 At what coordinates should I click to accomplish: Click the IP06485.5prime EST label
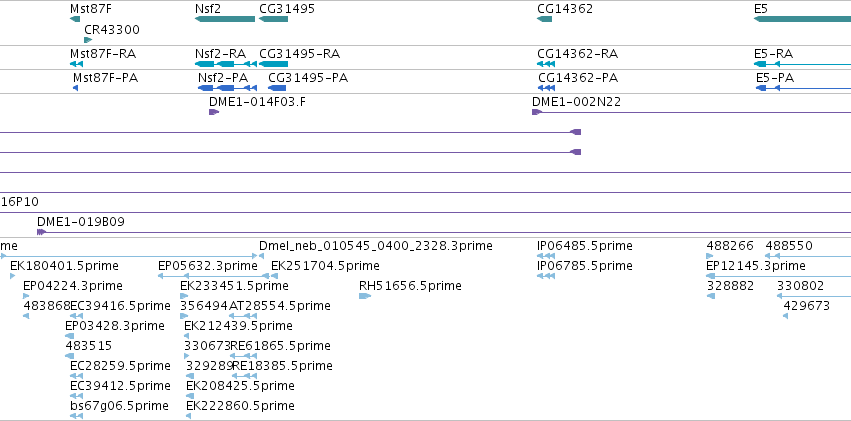tap(585, 246)
